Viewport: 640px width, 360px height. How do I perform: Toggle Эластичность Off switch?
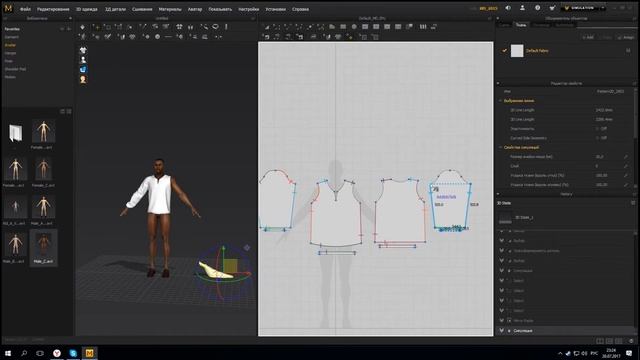click(601, 129)
